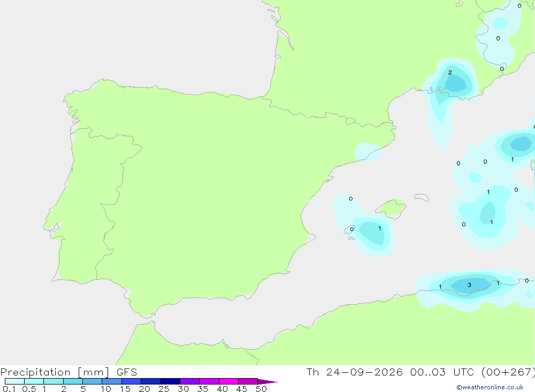
Task: Click the purple 30–35 mm legend swatch
Action: (190, 381)
